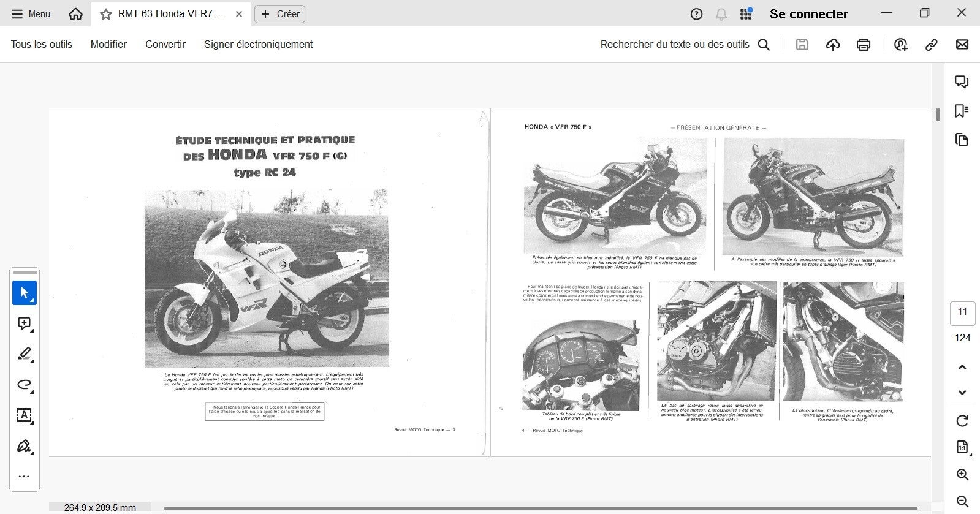Choose the freehand draw tool

tap(25, 385)
